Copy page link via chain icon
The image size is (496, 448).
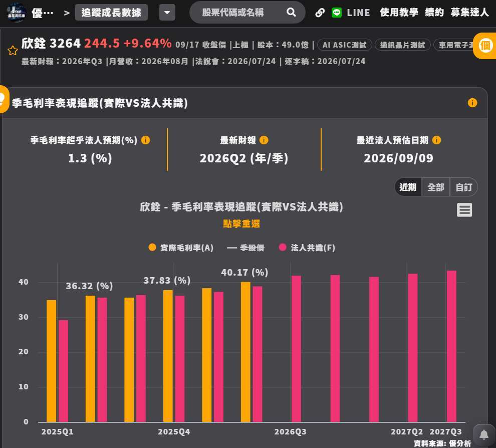[320, 13]
